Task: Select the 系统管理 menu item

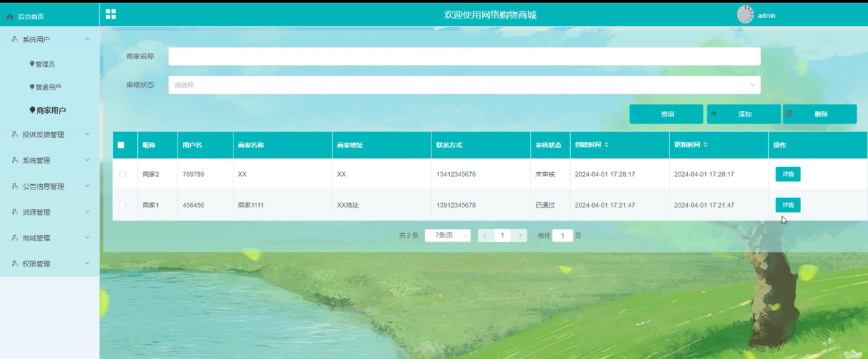Action: (36, 161)
